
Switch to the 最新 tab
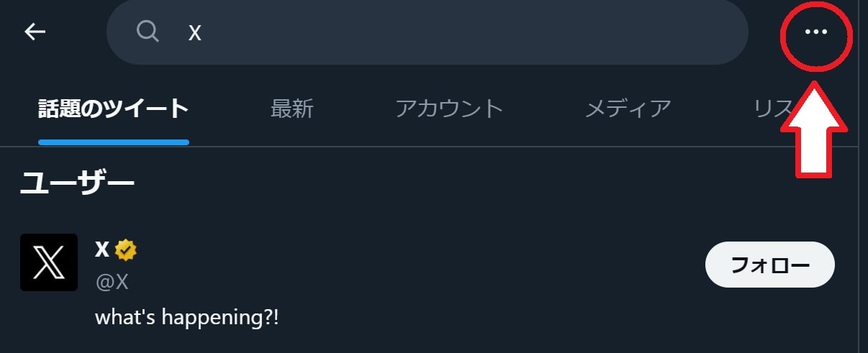(x=291, y=109)
